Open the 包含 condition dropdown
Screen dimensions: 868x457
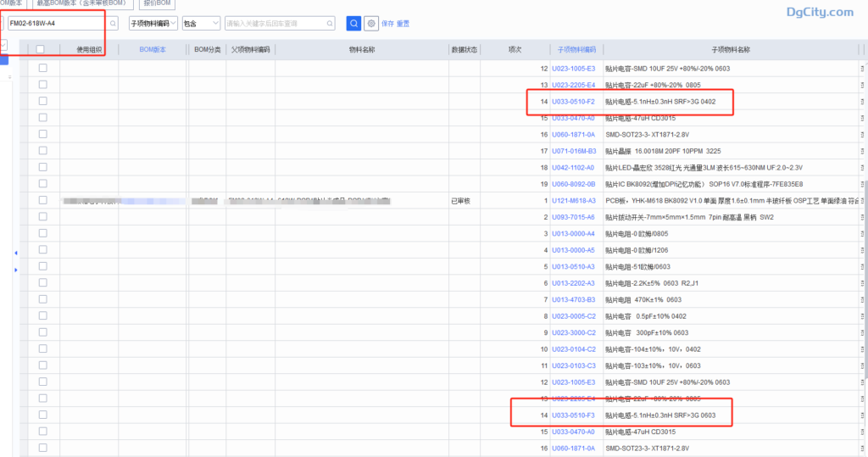click(201, 24)
